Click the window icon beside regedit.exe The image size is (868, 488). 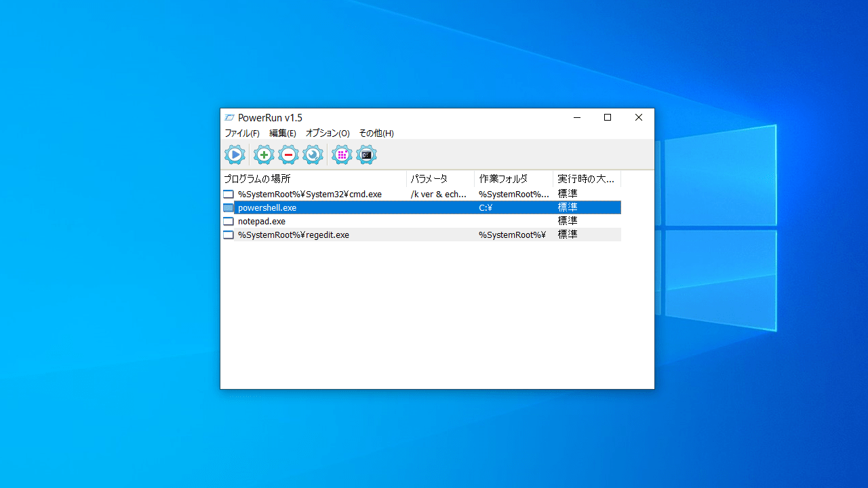(229, 235)
